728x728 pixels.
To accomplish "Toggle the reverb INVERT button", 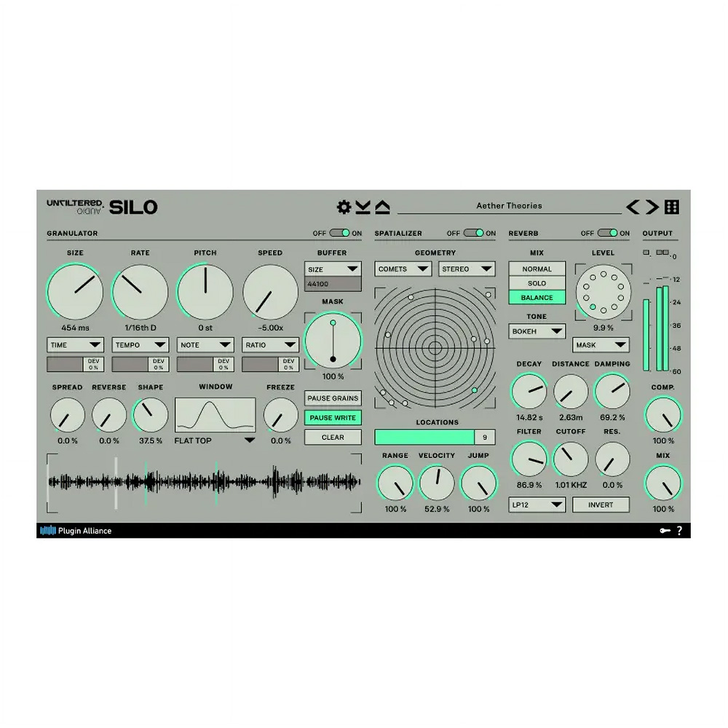I will point(601,505).
